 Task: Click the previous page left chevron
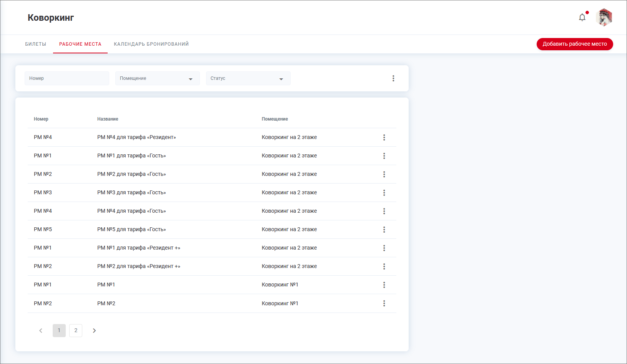[41, 331]
